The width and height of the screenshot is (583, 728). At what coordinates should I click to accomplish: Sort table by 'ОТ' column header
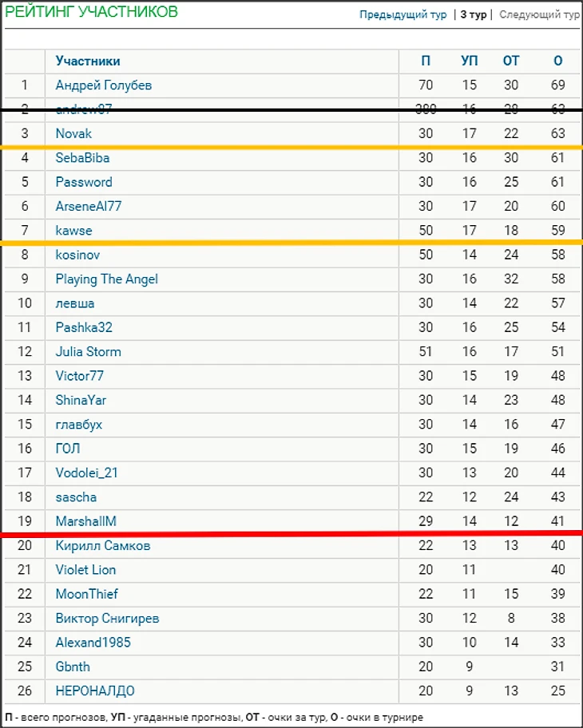point(511,61)
